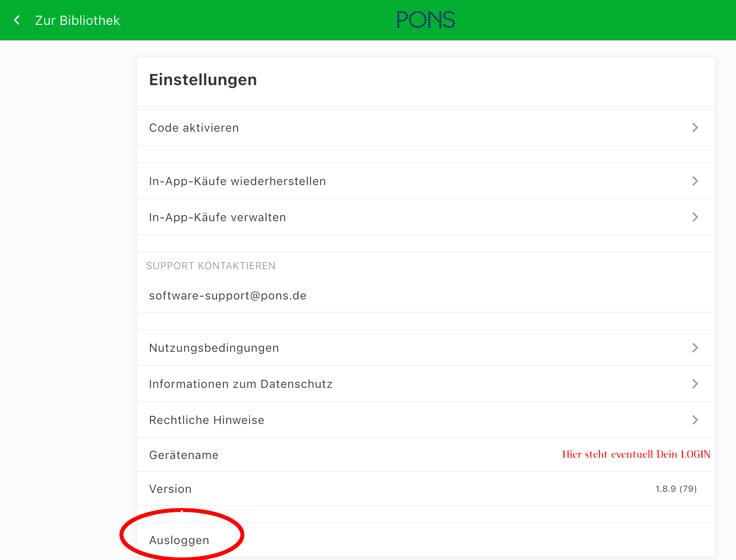Click chevron beside In-App-Käufe wiederherstellen
This screenshot has width=736, height=560.
[x=695, y=181]
